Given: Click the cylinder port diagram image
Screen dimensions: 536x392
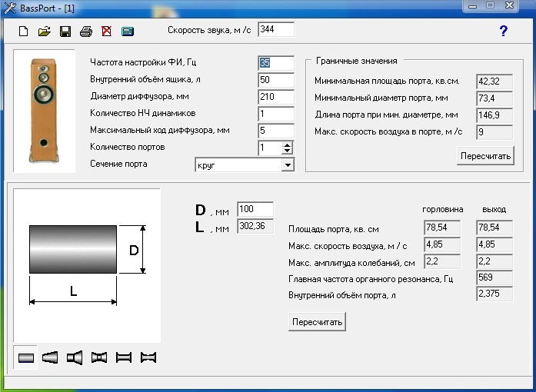Looking at the screenshot, I should click(87, 265).
